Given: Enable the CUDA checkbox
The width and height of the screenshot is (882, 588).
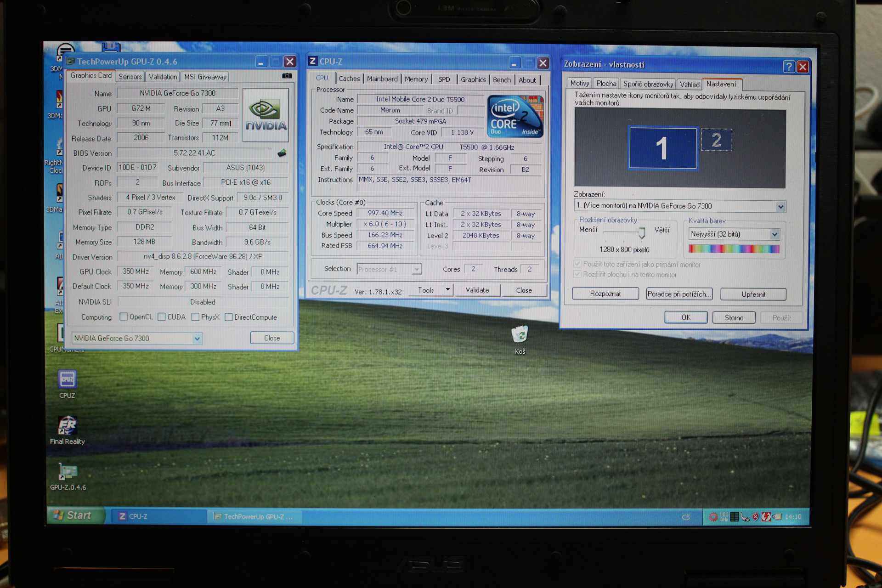Looking at the screenshot, I should point(161,317).
